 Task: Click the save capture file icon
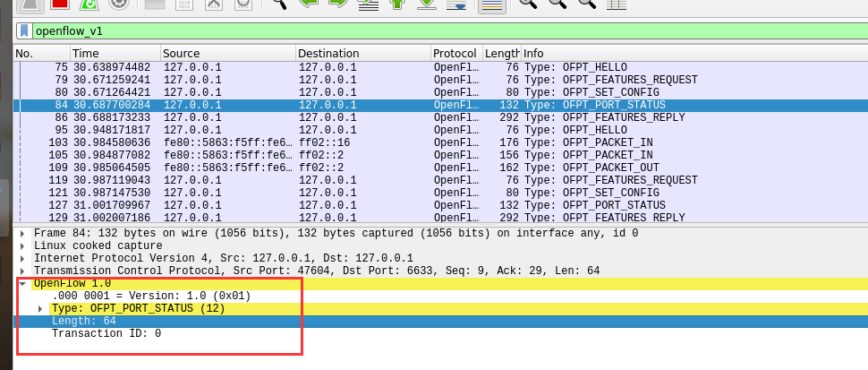(x=155, y=4)
